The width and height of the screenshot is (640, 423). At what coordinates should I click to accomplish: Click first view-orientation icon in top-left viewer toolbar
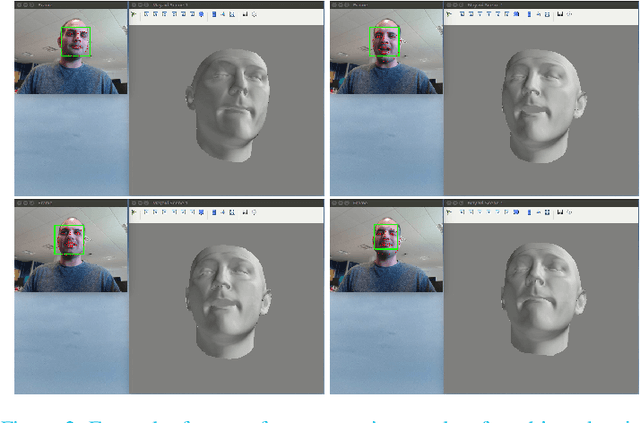pyautogui.click(x=148, y=16)
